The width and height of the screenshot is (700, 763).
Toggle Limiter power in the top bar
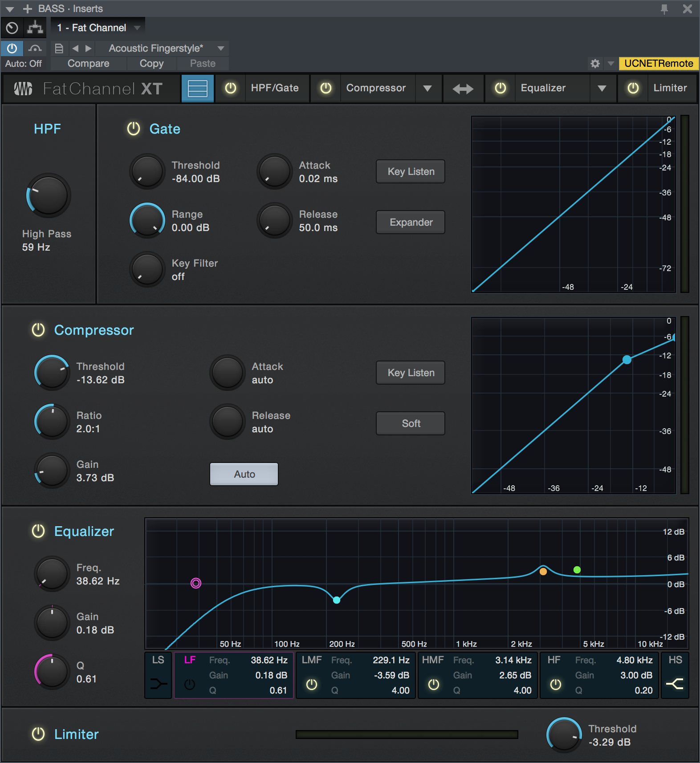point(633,88)
